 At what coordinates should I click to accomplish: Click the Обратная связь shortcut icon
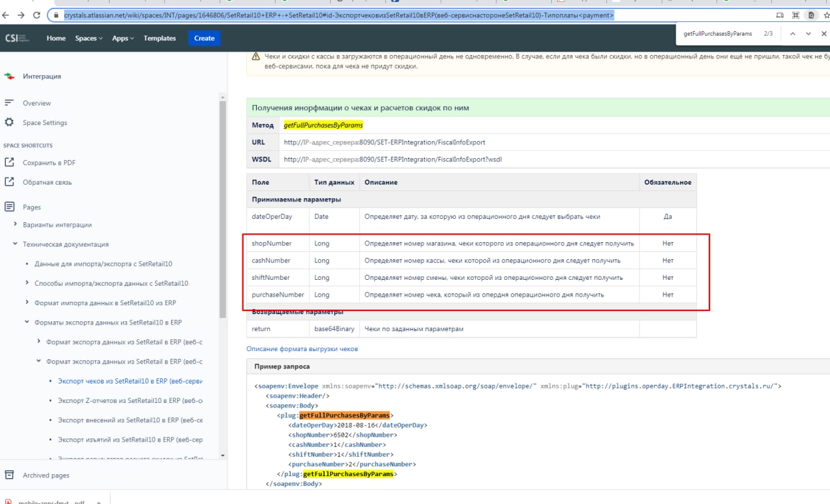pyautogui.click(x=9, y=182)
